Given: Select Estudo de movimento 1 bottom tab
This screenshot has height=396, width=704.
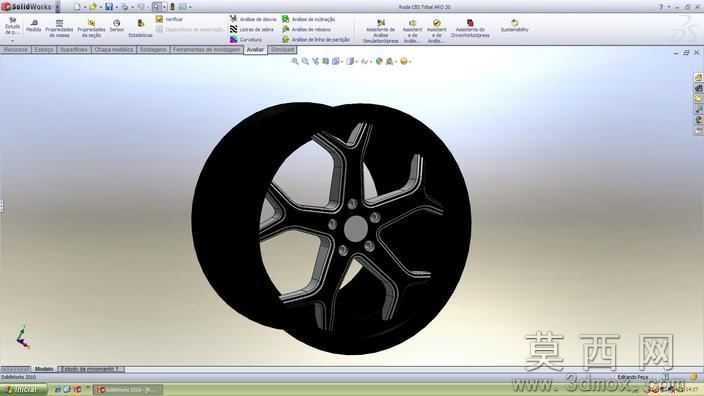Looking at the screenshot, I should coord(91,369).
